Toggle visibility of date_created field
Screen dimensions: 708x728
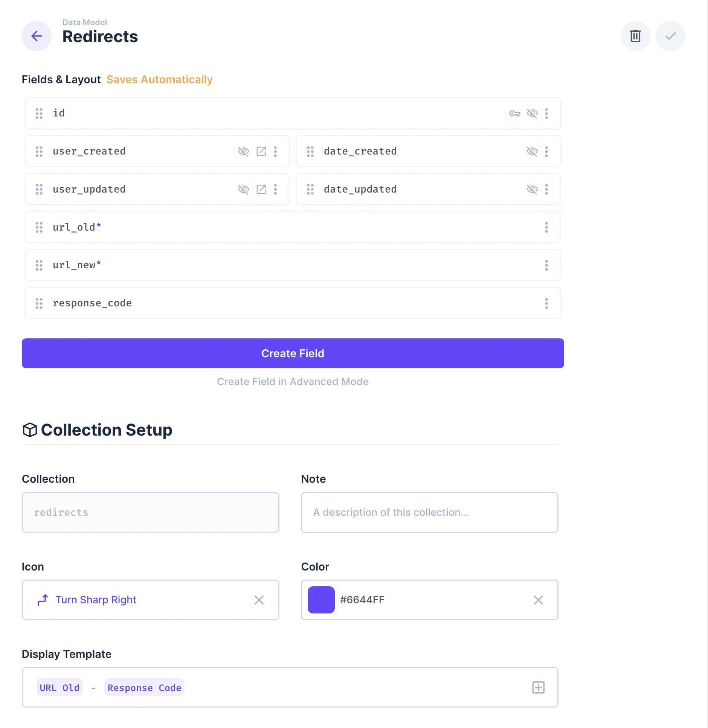coord(533,151)
